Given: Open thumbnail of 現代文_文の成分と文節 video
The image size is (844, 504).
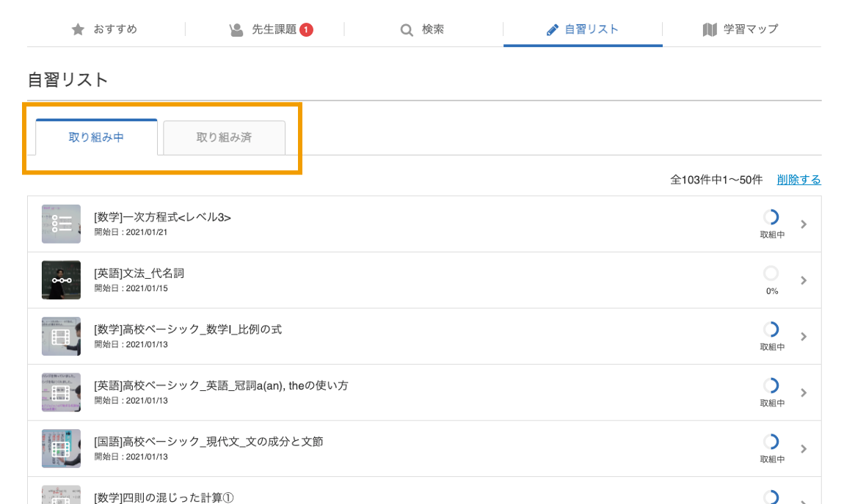Looking at the screenshot, I should tap(62, 448).
